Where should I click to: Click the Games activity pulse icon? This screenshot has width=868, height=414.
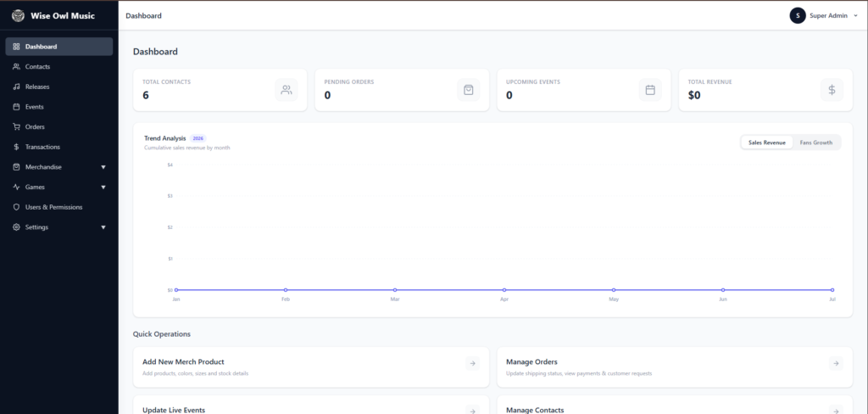point(16,187)
